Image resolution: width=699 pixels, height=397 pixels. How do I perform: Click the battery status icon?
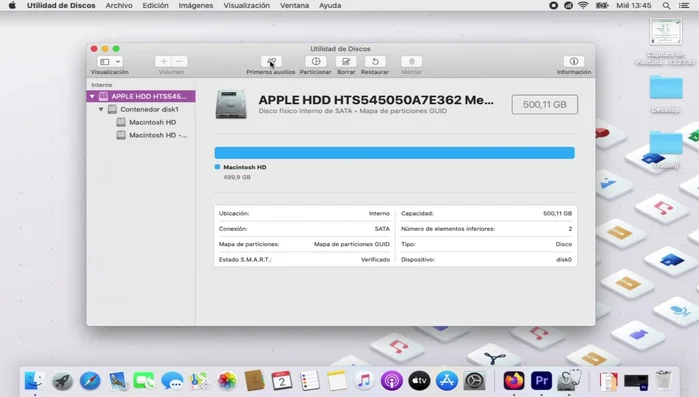(x=602, y=5)
